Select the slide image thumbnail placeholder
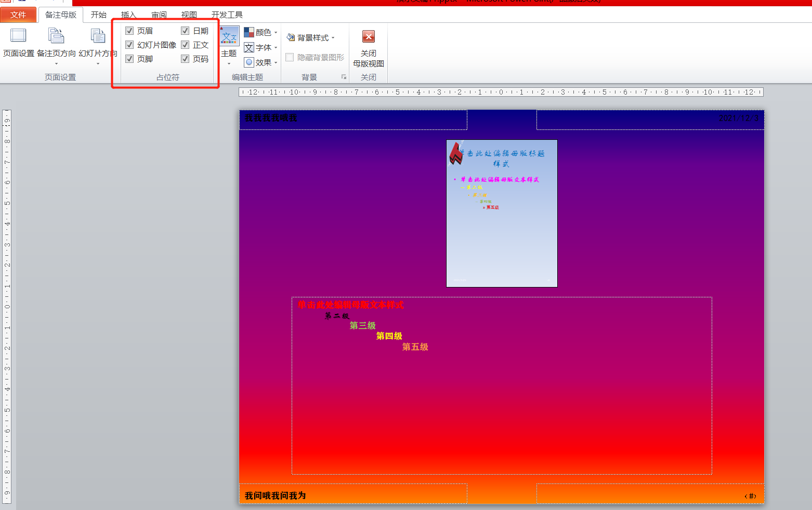Screen dimensions: 812x510 click(x=502, y=213)
